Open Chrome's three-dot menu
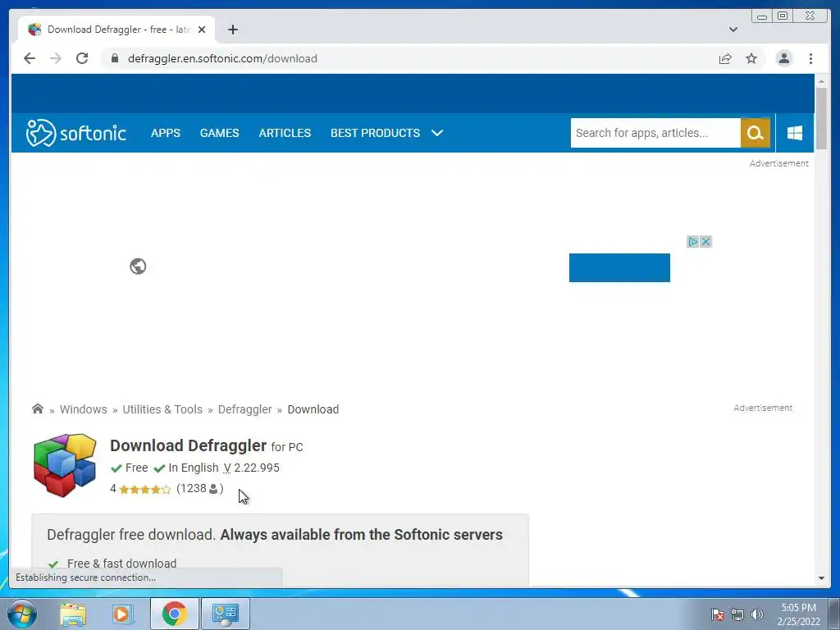This screenshot has width=840, height=630. pyautogui.click(x=810, y=58)
